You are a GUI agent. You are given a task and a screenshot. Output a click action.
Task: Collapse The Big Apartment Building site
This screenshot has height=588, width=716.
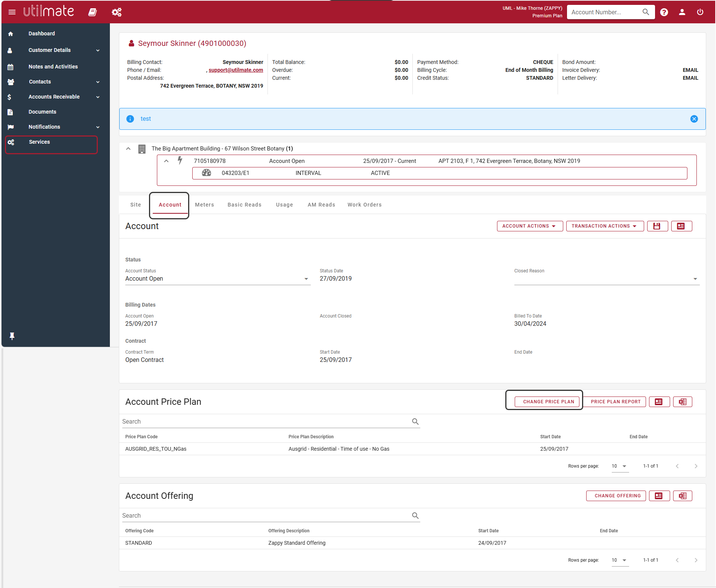click(x=128, y=149)
